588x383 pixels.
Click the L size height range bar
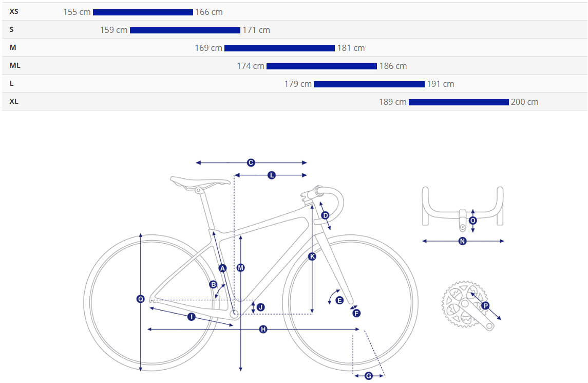(369, 84)
